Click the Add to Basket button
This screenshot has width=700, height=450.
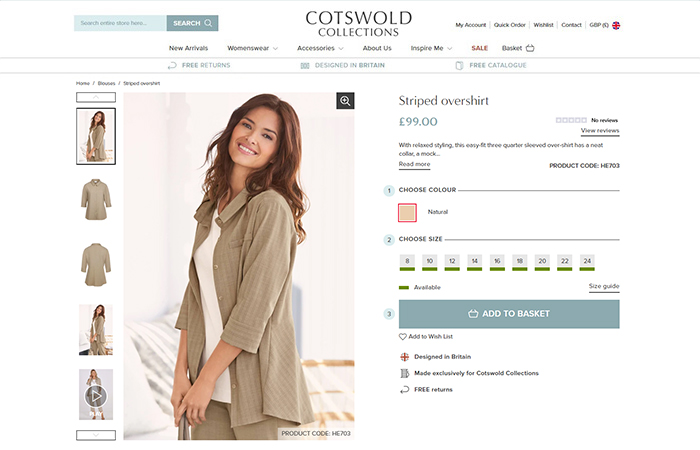[509, 314]
